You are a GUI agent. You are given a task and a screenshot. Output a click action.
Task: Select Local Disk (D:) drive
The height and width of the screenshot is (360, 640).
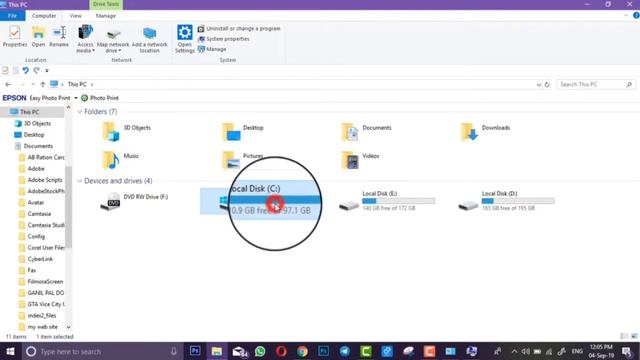(x=507, y=201)
